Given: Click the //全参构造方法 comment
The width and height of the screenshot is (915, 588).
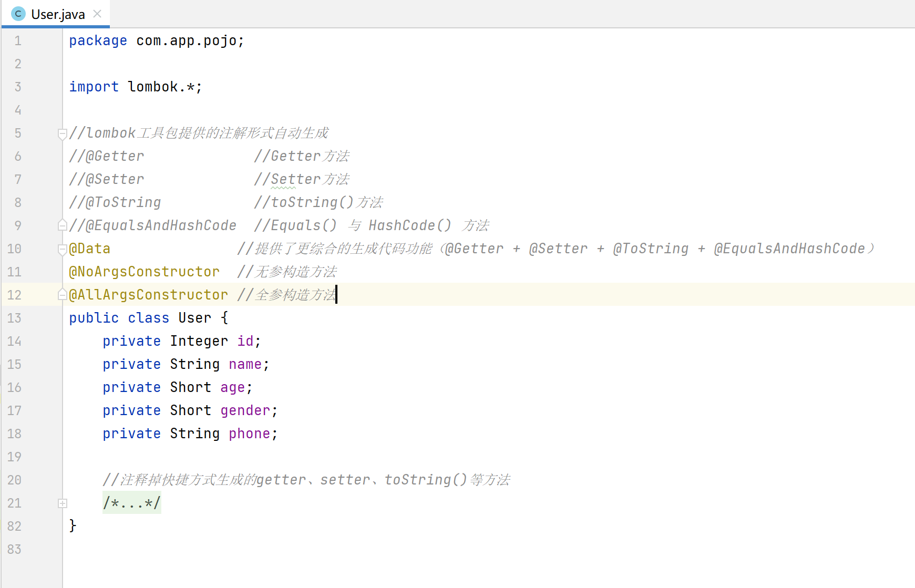Looking at the screenshot, I should [x=286, y=295].
